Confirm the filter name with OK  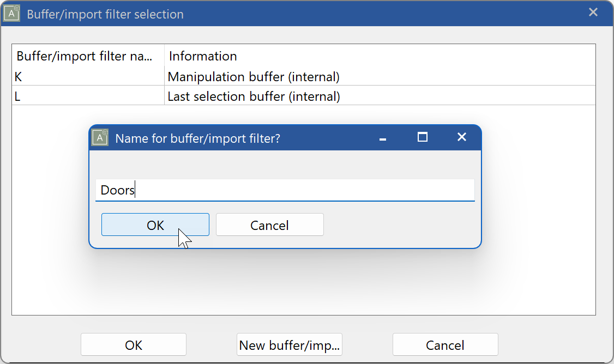(x=155, y=225)
